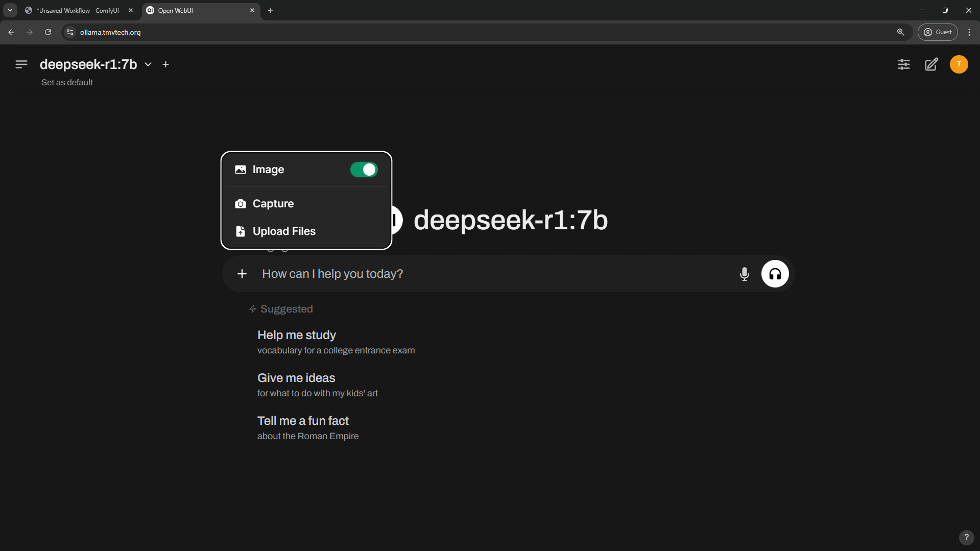This screenshot has width=980, height=551.
Task: Switch to the Unsaved Workflow - ComfyUI tab
Action: click(77, 10)
